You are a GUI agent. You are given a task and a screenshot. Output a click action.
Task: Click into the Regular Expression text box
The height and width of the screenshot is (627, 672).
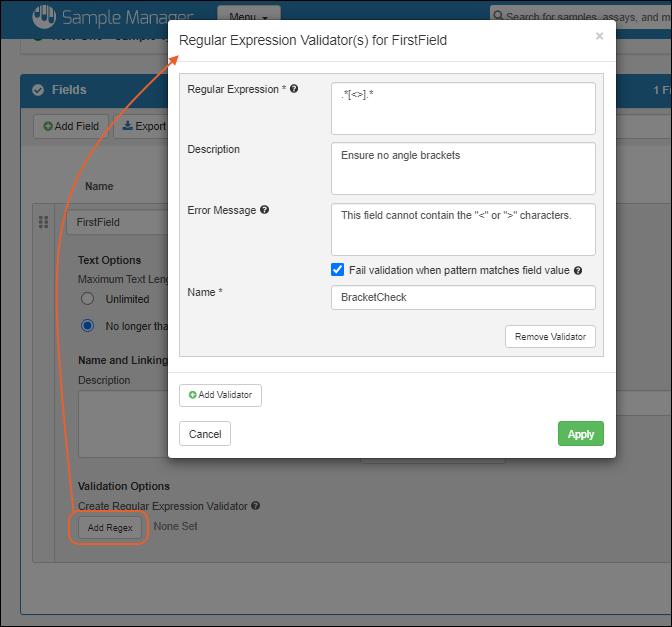click(463, 108)
